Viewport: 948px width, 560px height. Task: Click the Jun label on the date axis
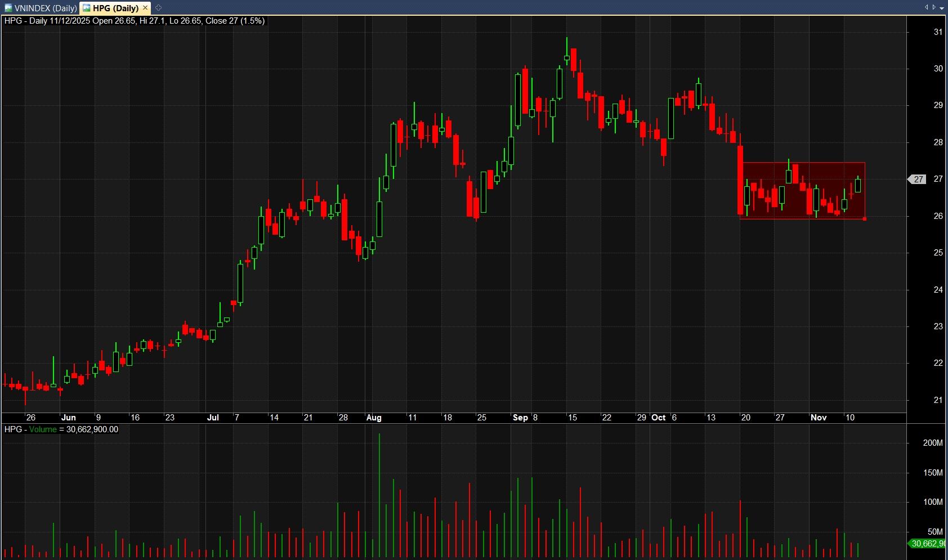point(68,418)
